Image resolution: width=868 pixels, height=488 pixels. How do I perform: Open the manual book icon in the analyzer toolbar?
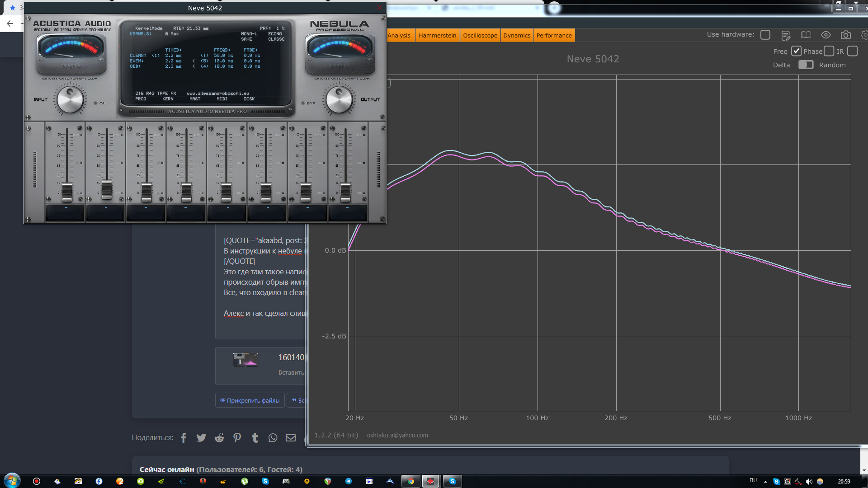(x=806, y=35)
